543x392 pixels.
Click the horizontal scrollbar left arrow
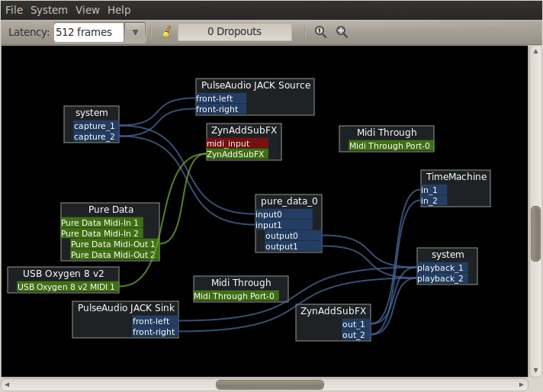pyautogui.click(x=7, y=384)
